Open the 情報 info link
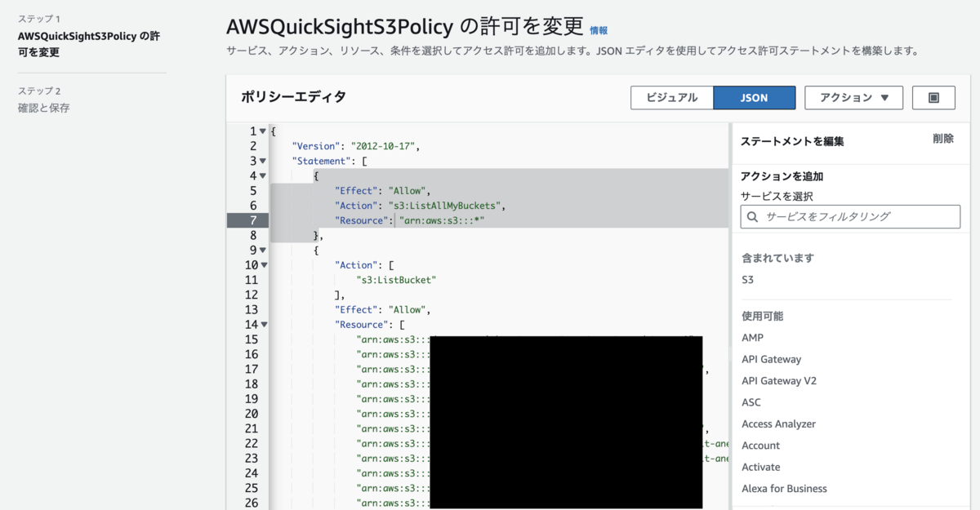Viewport: 980px width, 510px height. coord(599,30)
